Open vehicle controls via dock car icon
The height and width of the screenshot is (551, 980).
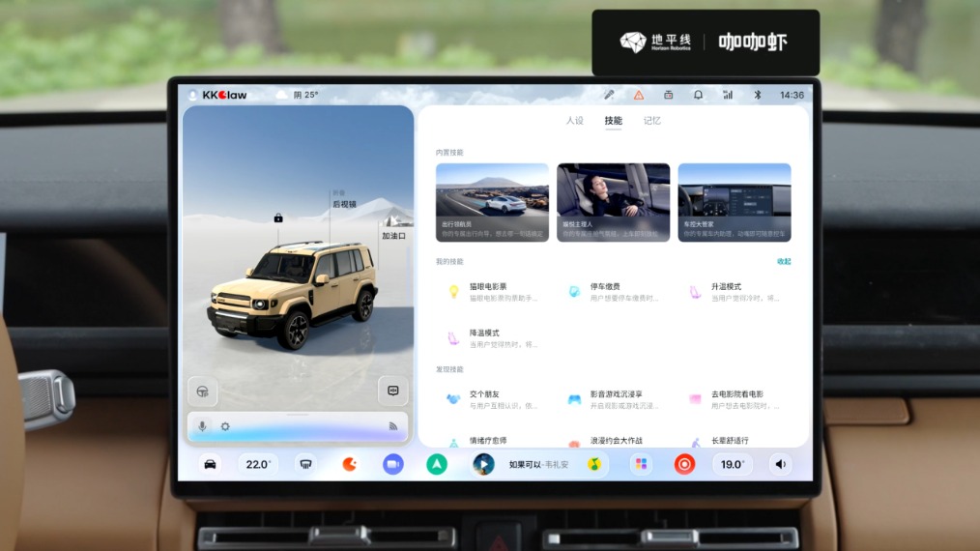pos(210,464)
